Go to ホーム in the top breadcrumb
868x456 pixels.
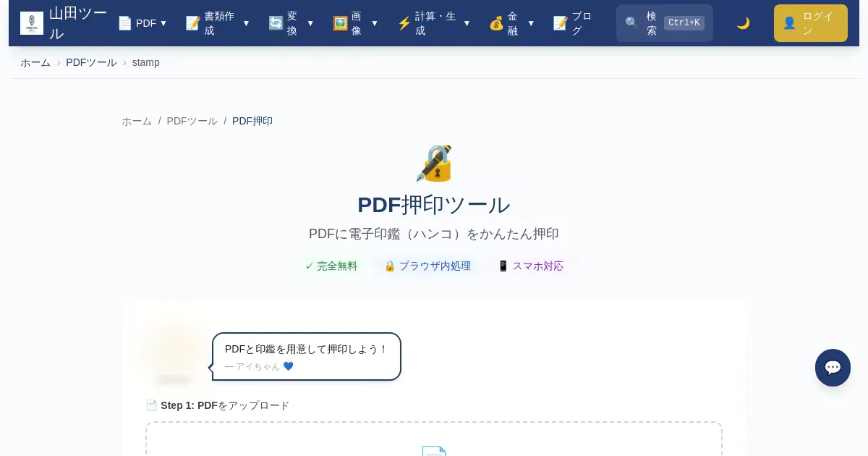click(35, 62)
